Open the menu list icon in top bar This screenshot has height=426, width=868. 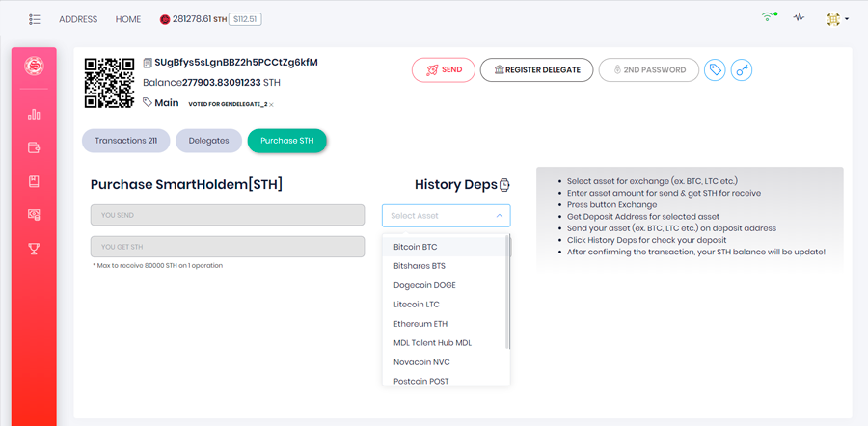(x=35, y=19)
